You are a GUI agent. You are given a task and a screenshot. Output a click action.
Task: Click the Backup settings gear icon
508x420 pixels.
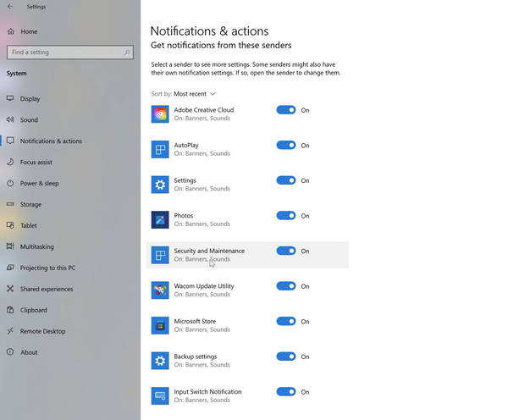tap(160, 361)
